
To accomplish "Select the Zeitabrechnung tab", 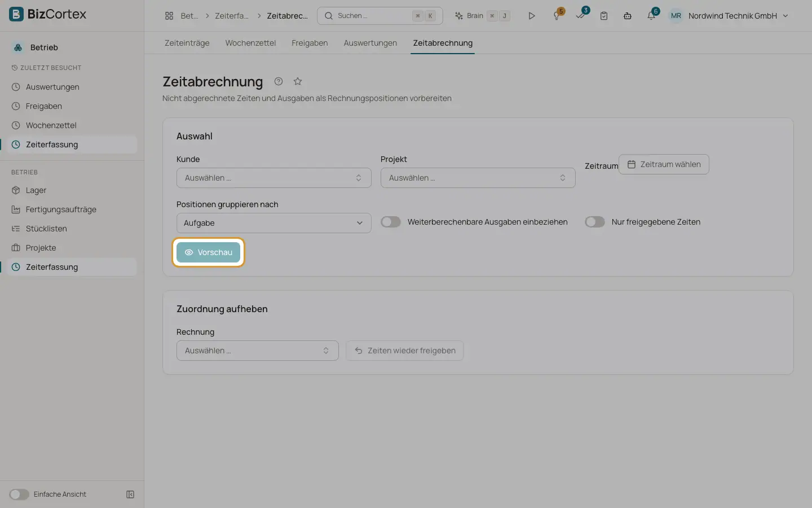I will tap(443, 43).
